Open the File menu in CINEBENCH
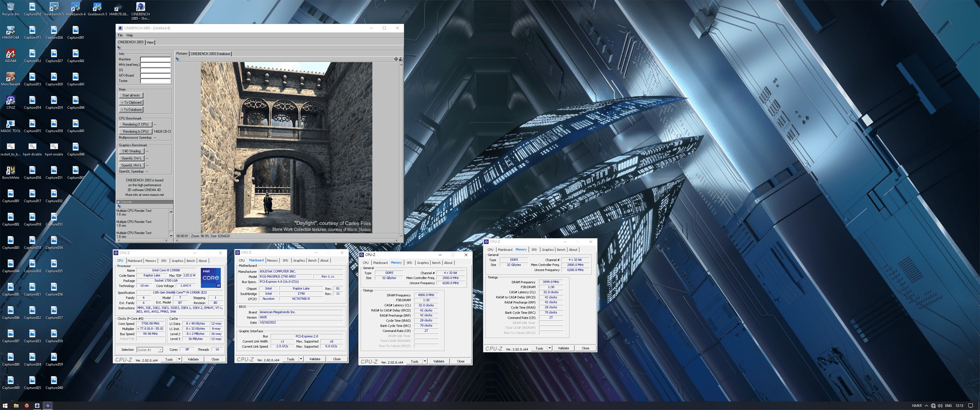Screen dimensions: 980x410 pos(120,35)
